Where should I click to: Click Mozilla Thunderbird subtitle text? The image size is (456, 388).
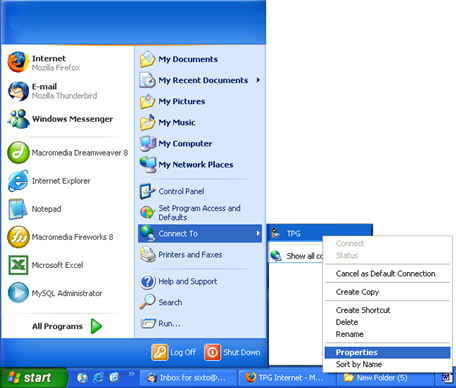tap(64, 96)
